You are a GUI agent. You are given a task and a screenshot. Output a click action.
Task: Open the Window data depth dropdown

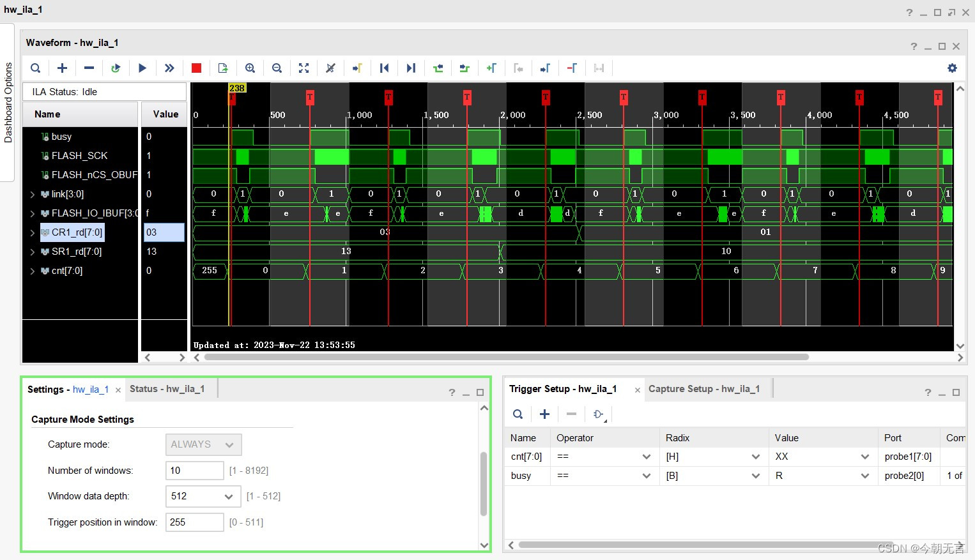(228, 496)
